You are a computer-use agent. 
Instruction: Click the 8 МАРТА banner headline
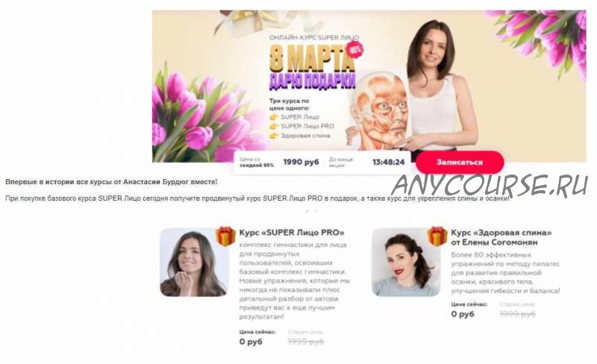point(311,58)
